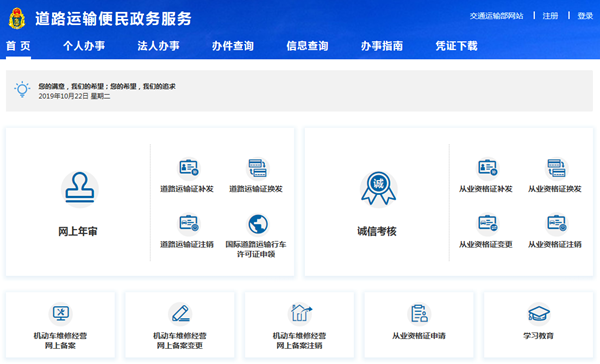600x364 pixels.
Task: Select the 道路运输证补发 icon
Action: coord(188,168)
